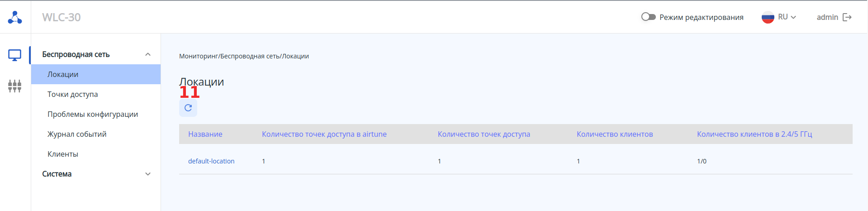Click the WLC-30 title text

(62, 17)
